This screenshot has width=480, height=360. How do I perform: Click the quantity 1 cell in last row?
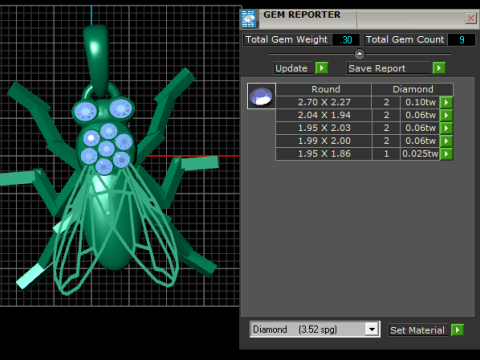click(x=386, y=154)
